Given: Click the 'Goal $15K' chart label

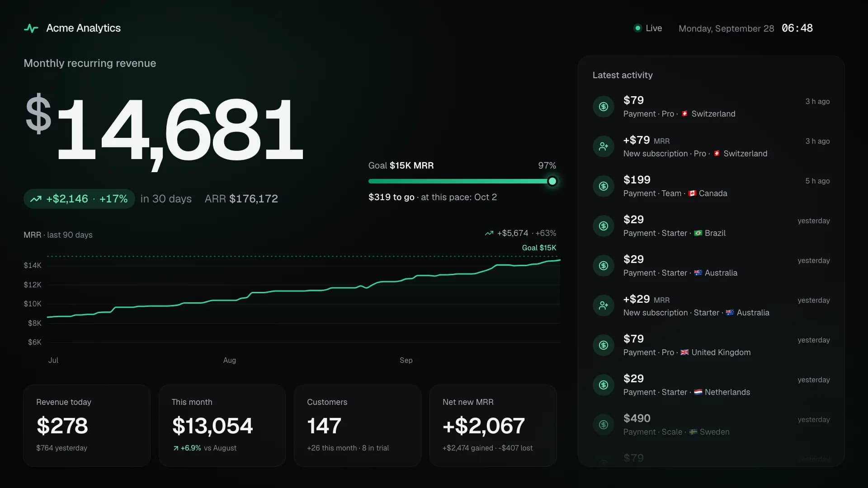Looking at the screenshot, I should click(539, 248).
